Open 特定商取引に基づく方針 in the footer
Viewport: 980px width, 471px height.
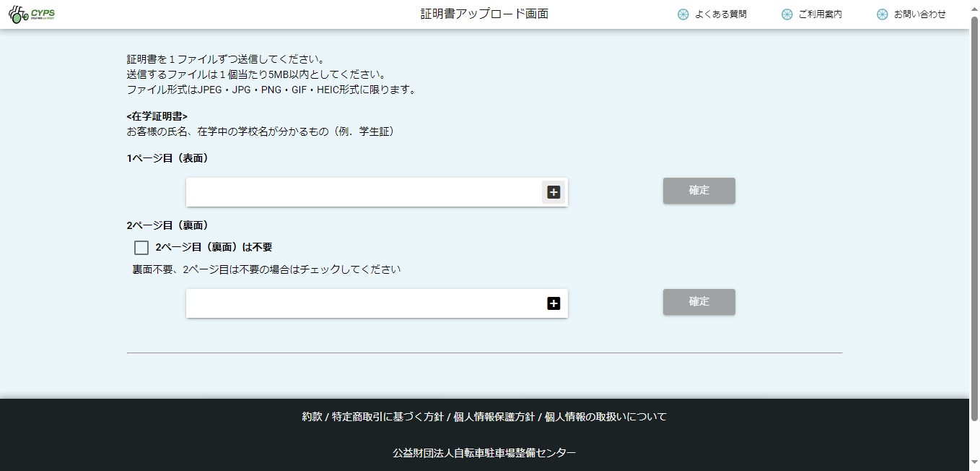388,417
